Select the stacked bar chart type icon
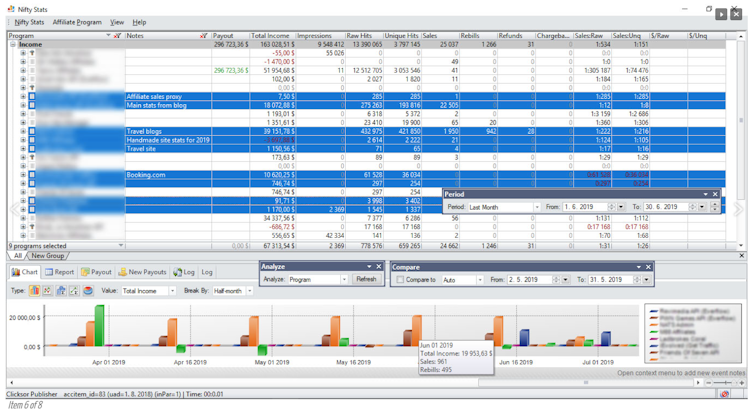 coord(61,290)
